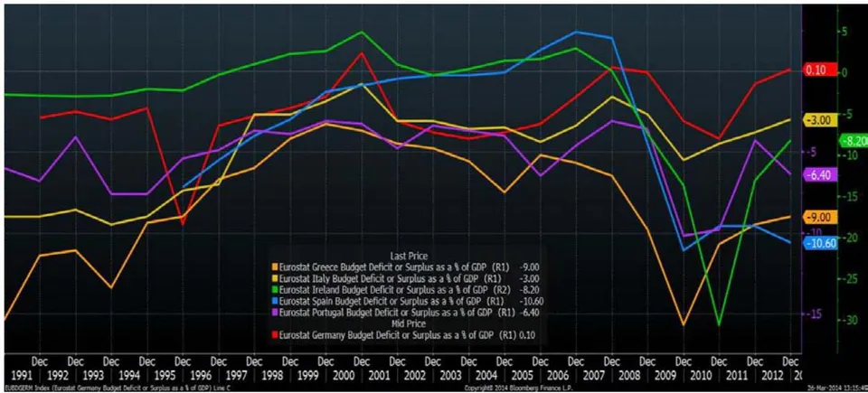This screenshot has height=393, width=868.
Task: Click the 2002 year label on time axis
Action: [x=415, y=376]
